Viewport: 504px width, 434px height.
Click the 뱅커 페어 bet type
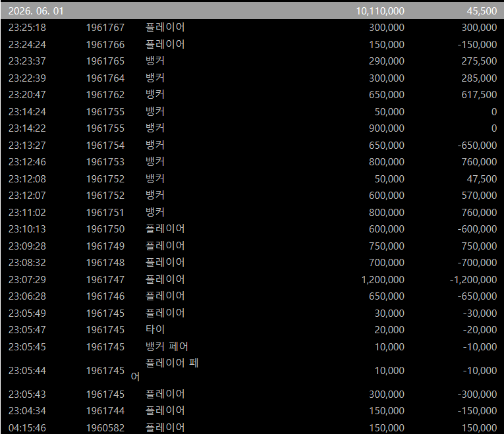tap(167, 346)
